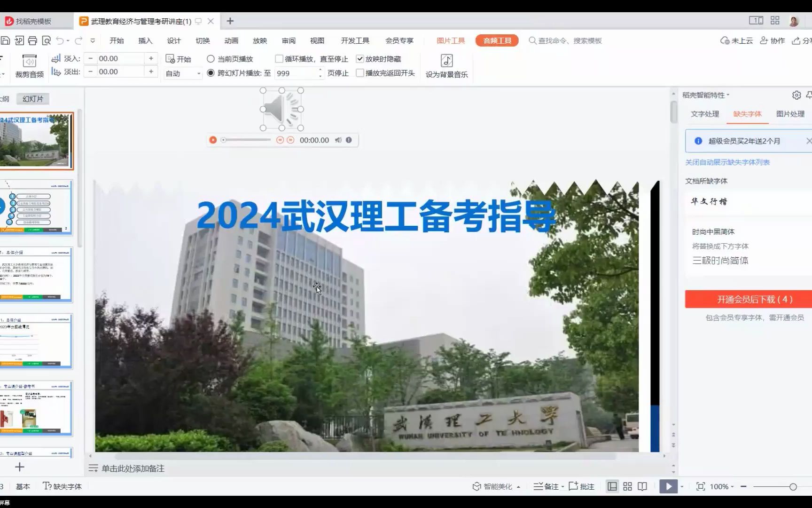Image resolution: width=812 pixels, height=508 pixels.
Task: Expand the 稻壳智能特性 panel dropdown
Action: pos(728,95)
